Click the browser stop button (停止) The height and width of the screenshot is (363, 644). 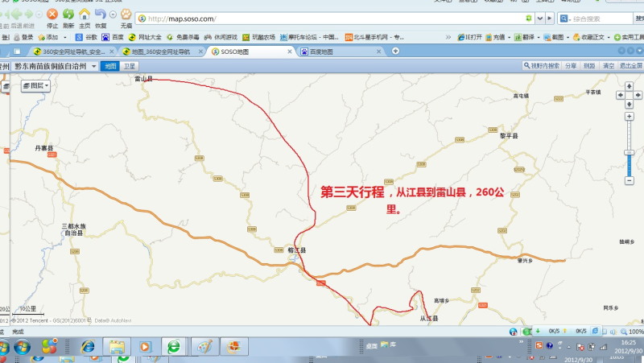click(x=52, y=15)
